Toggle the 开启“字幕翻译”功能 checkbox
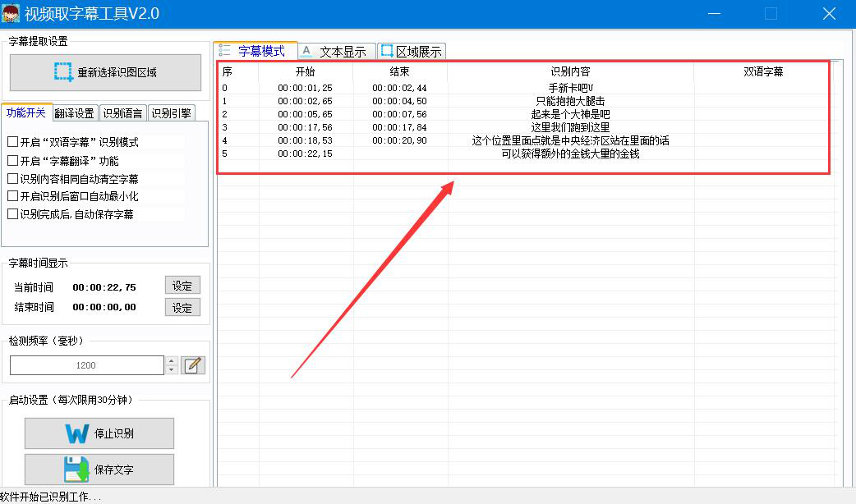 (x=12, y=160)
